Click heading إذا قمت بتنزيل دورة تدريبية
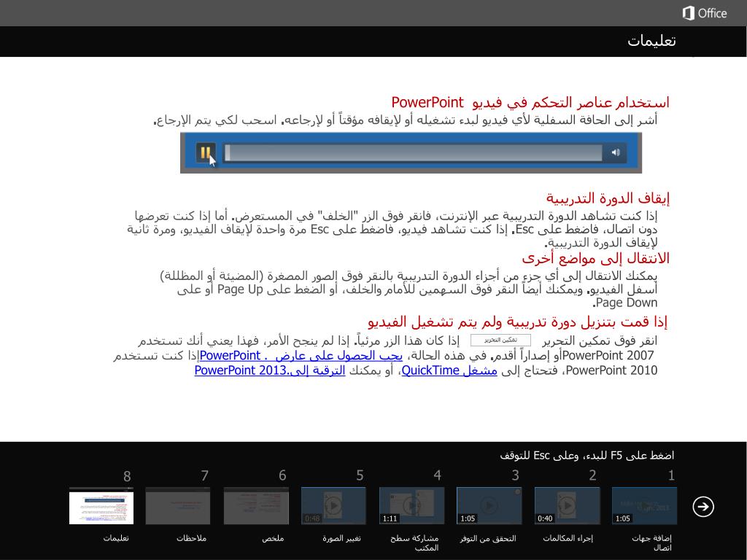747x560 pixels. (517, 322)
